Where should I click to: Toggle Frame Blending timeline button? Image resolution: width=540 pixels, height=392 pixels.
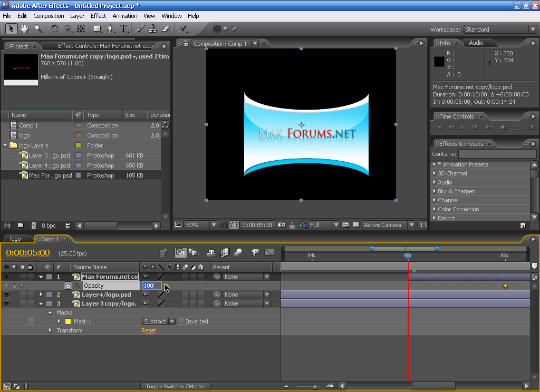pyautogui.click(x=225, y=252)
